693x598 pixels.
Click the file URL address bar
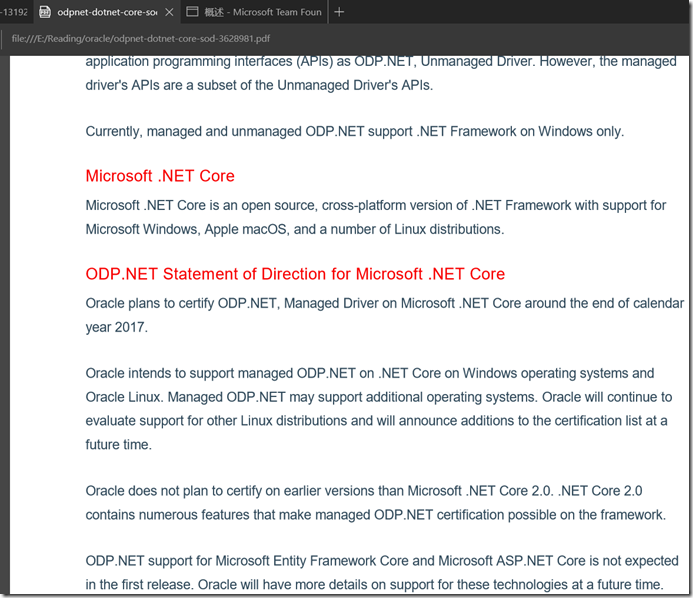141,38
